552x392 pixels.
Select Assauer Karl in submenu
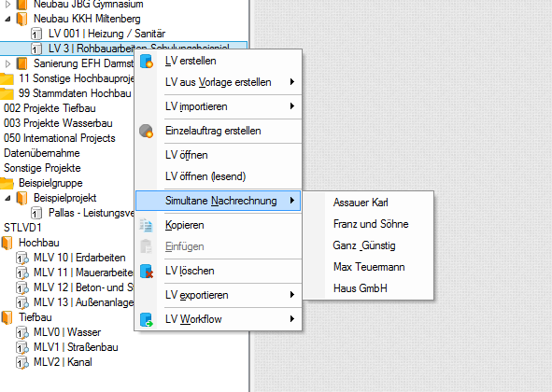point(368,203)
